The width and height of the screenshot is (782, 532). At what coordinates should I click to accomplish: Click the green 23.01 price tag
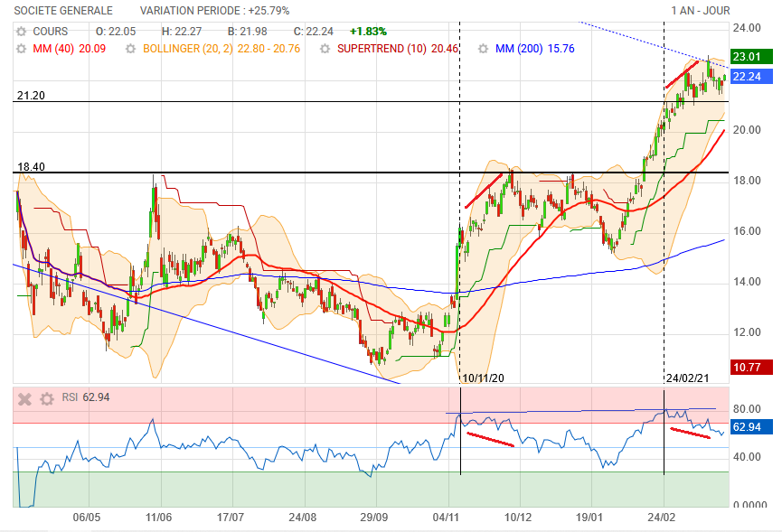(751, 56)
